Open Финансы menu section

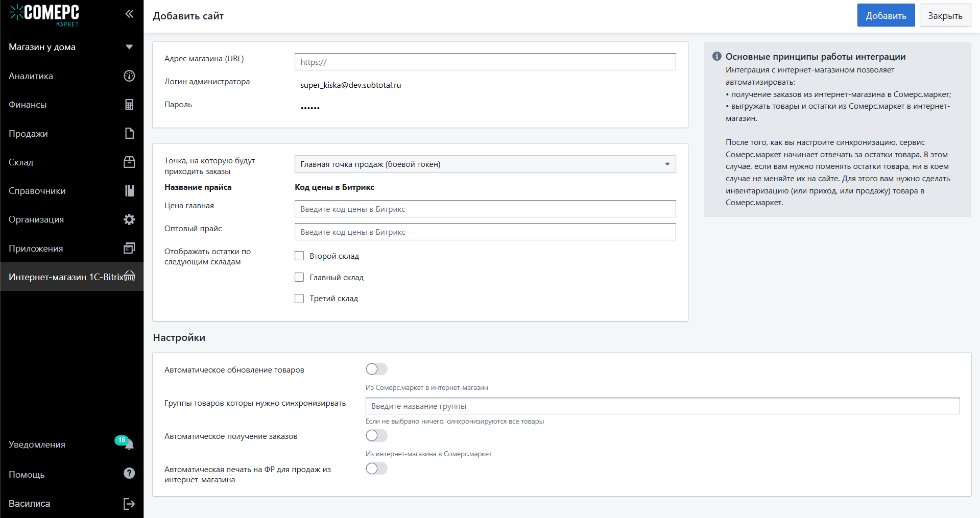(71, 105)
